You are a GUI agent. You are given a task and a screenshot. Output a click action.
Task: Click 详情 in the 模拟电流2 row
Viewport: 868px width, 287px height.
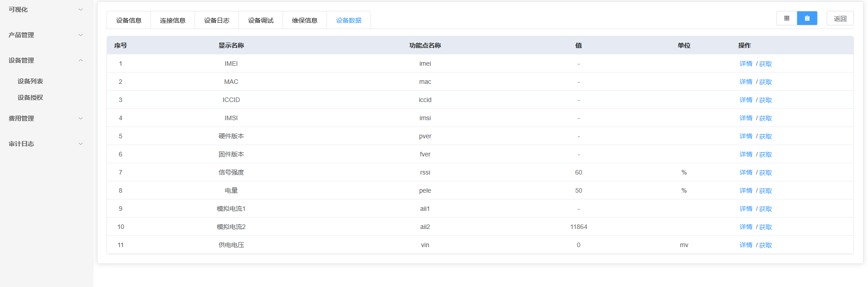pos(746,227)
